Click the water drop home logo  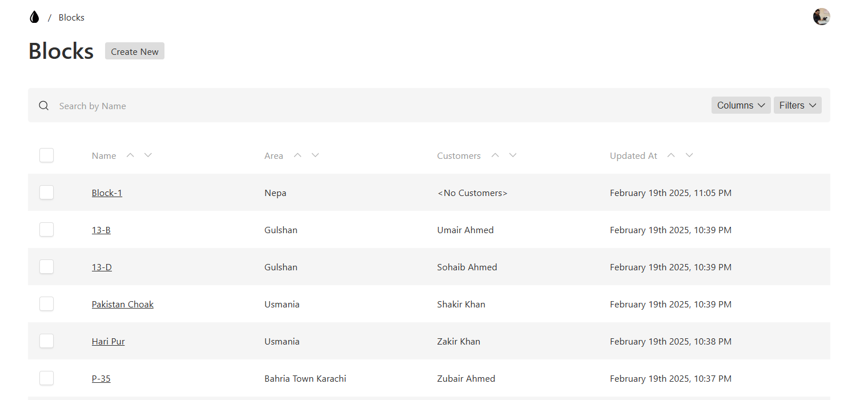click(x=34, y=17)
